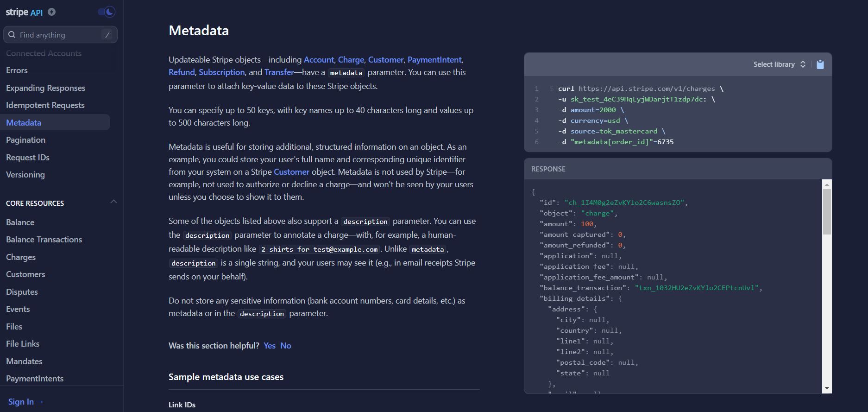The image size is (868, 412).
Task: Collapse the Core Resources chevron
Action: (x=113, y=202)
